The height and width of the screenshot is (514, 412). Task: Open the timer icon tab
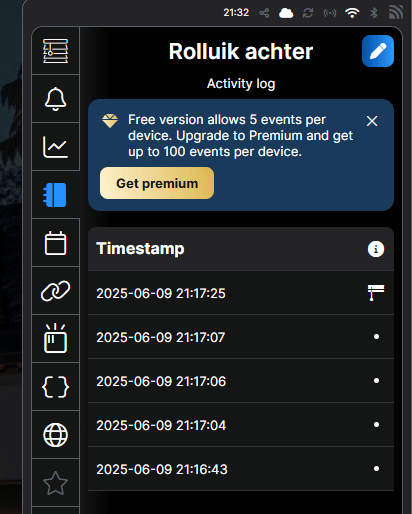click(x=55, y=339)
